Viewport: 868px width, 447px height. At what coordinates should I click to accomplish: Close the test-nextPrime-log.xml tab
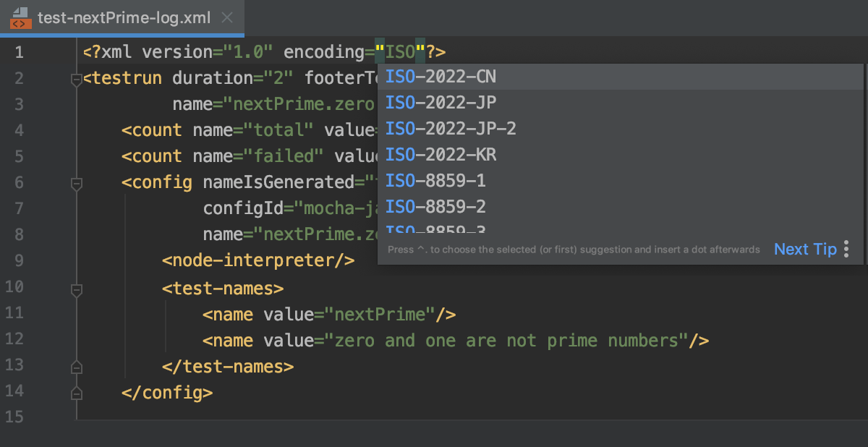(x=226, y=17)
